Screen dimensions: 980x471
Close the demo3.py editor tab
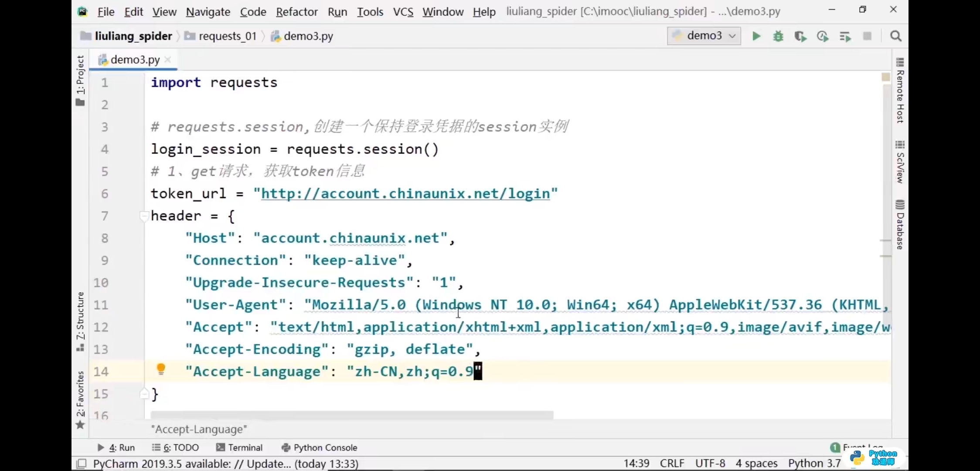click(x=168, y=60)
